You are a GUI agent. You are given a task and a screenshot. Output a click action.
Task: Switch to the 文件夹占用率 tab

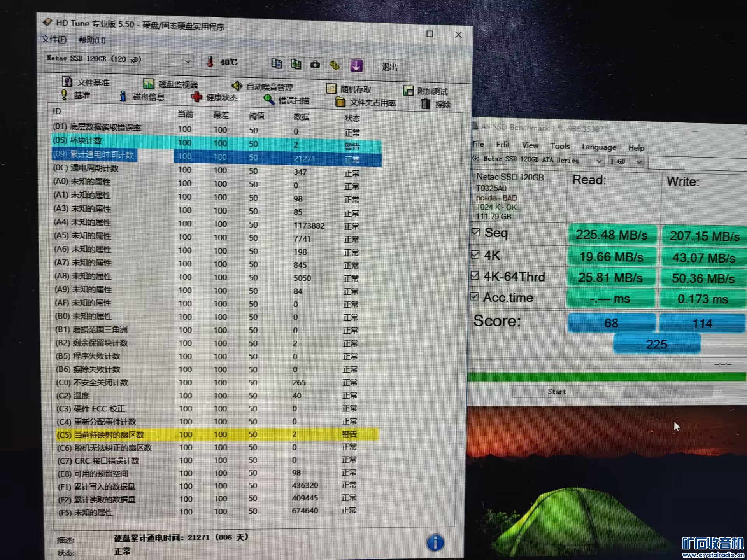tap(366, 102)
